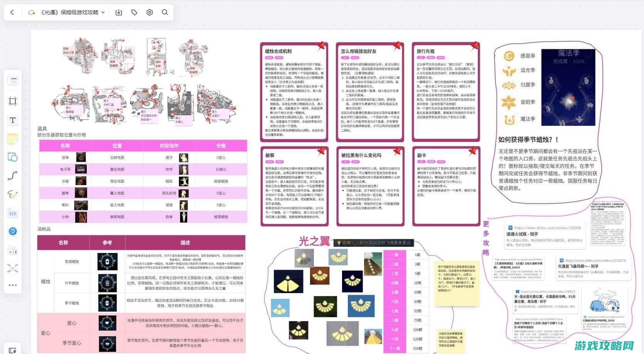Select the 旅行先祖 card title
Viewport: 644px width, 354px height.
click(x=425, y=51)
